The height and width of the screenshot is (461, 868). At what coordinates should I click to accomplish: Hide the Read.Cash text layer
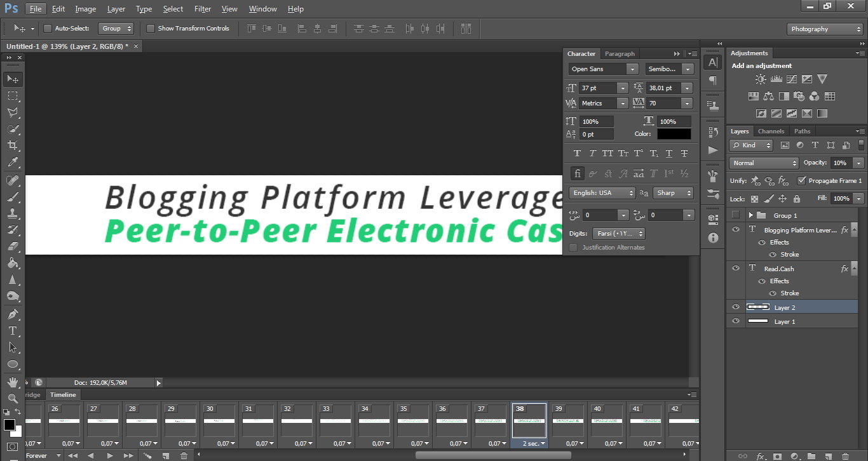pyautogui.click(x=736, y=269)
